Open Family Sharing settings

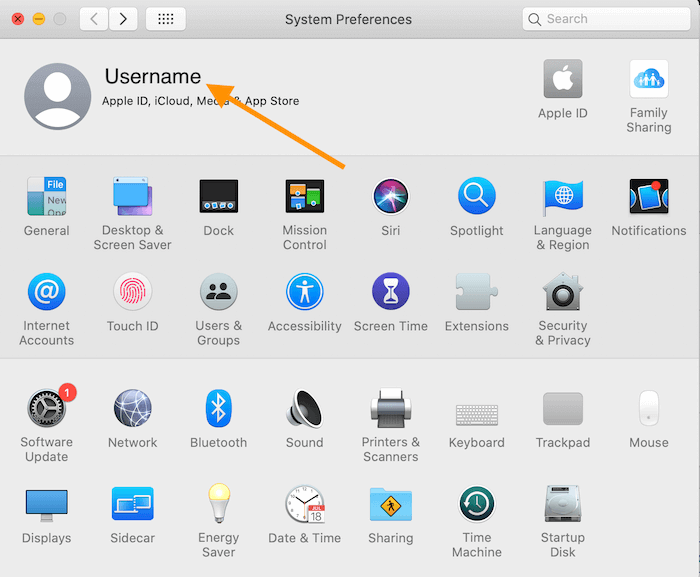pyautogui.click(x=649, y=80)
